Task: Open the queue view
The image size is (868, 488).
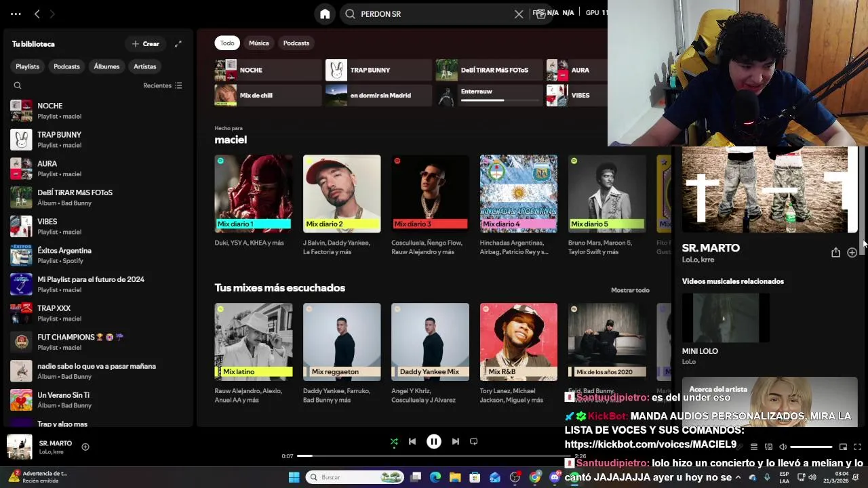Action: pyautogui.click(x=753, y=447)
